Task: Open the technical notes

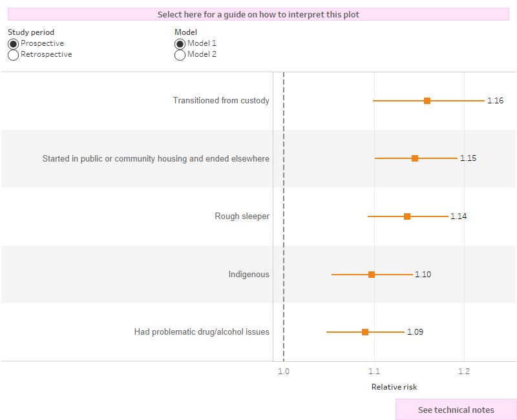Action: pyautogui.click(x=456, y=410)
